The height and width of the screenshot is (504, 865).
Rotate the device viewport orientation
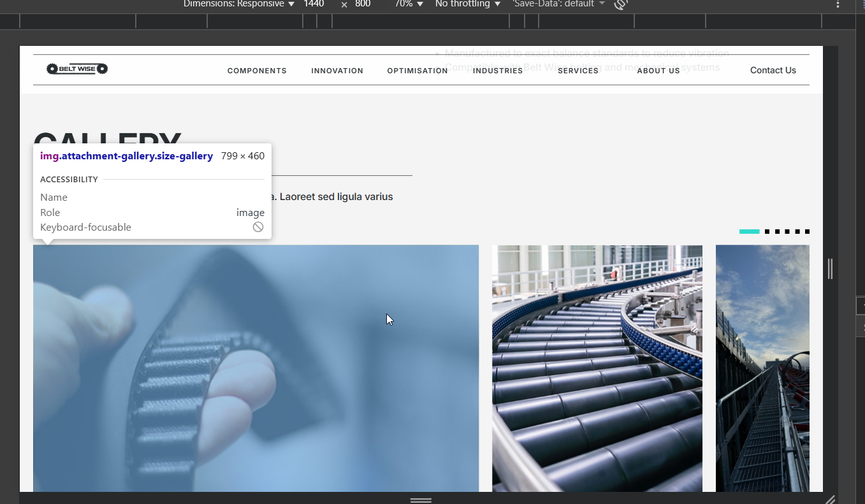pyautogui.click(x=621, y=4)
